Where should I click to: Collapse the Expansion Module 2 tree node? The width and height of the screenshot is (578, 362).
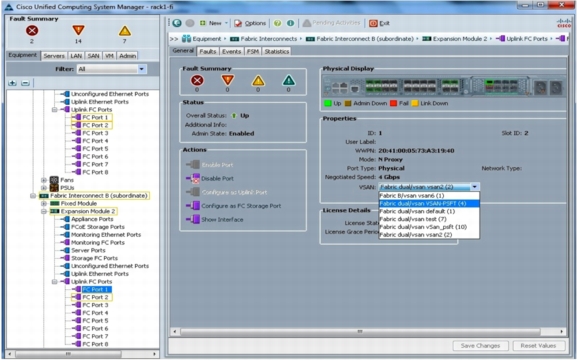point(44,211)
